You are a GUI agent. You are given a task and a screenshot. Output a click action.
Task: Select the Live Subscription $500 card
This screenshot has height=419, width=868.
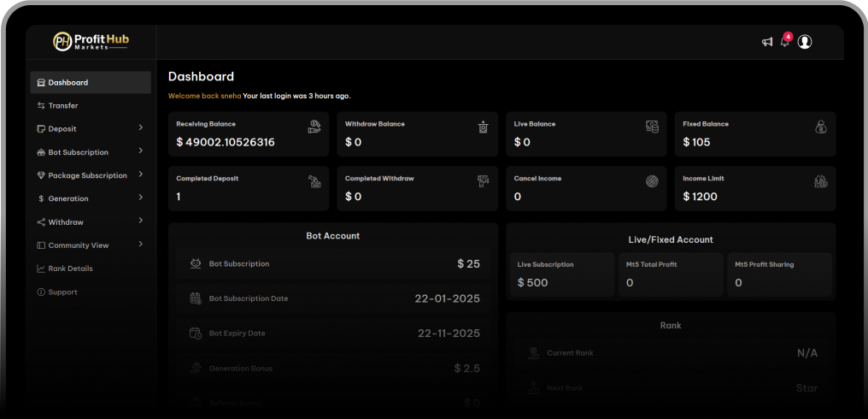pos(561,274)
